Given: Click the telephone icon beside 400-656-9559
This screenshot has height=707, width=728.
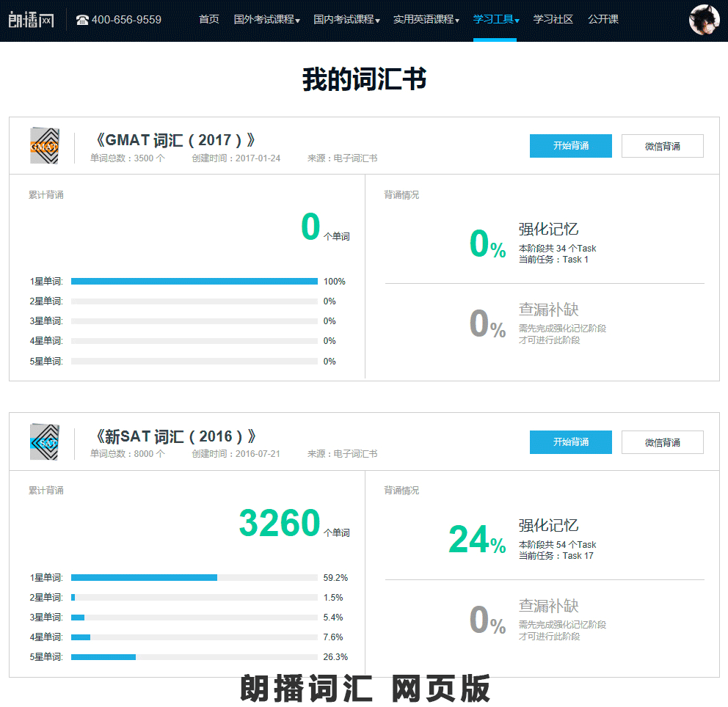Looking at the screenshot, I should [x=82, y=20].
